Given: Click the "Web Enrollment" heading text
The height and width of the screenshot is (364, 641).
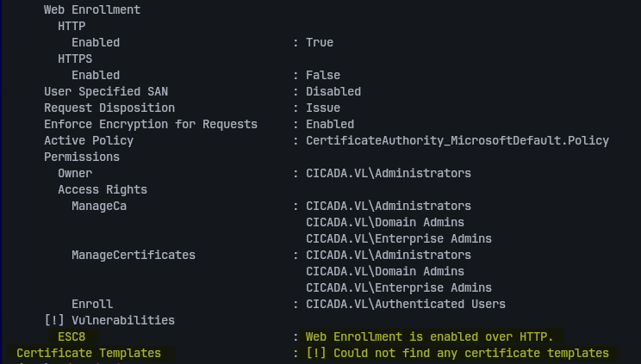Looking at the screenshot, I should (x=92, y=10).
